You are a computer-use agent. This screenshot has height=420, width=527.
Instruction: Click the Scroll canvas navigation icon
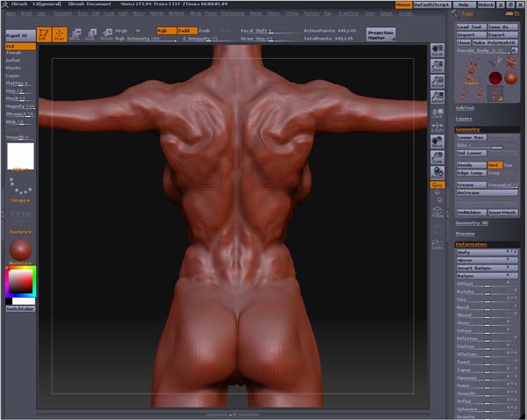[x=437, y=52]
